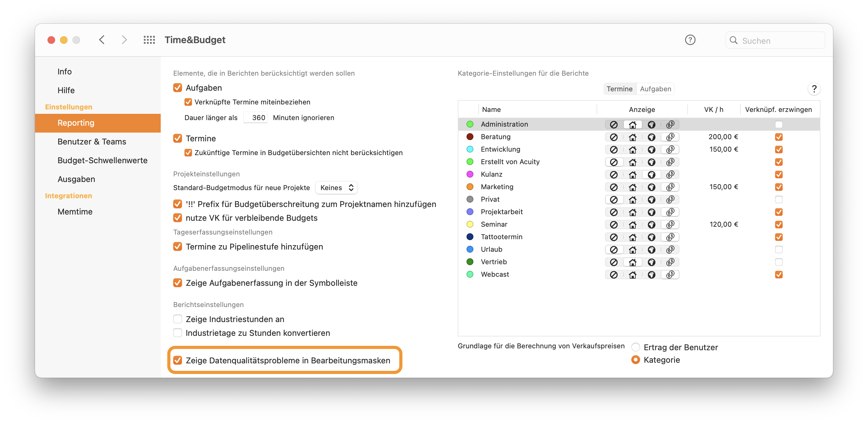Pick the globe icon for Tattootermin
This screenshot has width=868, height=424.
click(651, 237)
